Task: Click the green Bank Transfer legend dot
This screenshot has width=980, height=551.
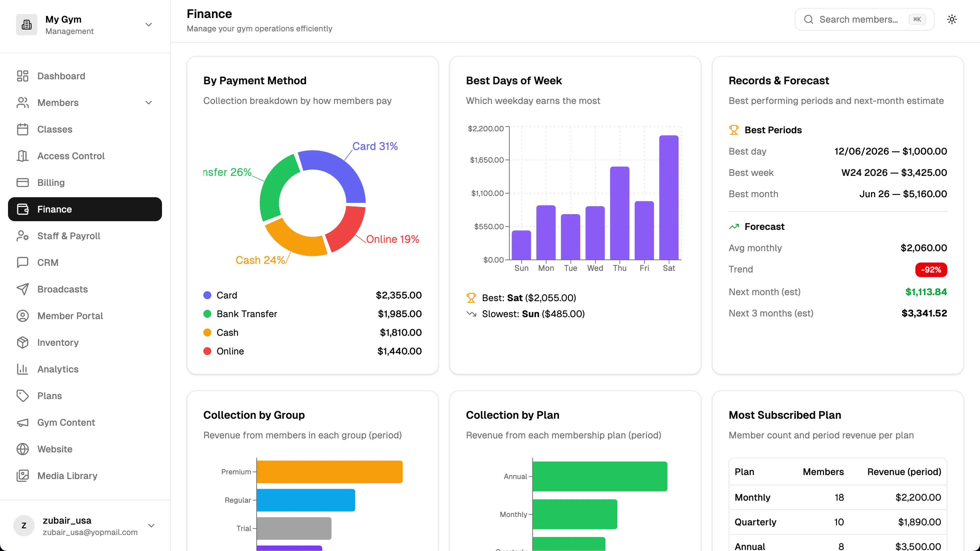Action: point(207,314)
